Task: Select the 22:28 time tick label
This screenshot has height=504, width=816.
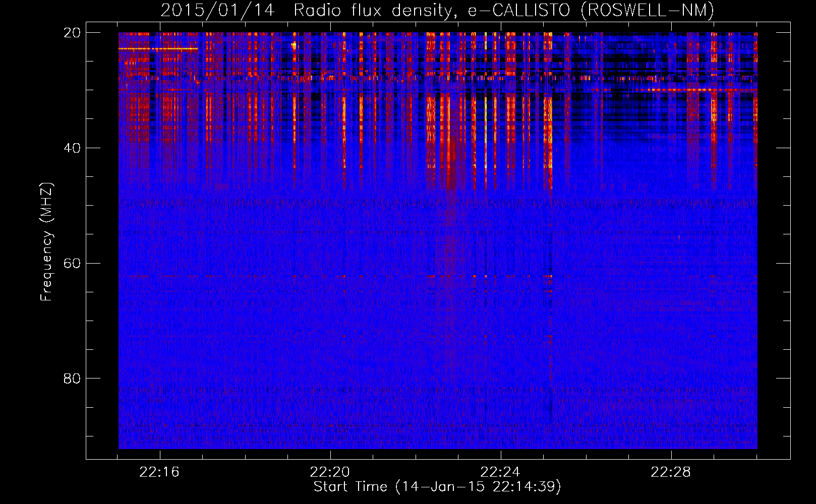Action: [671, 472]
